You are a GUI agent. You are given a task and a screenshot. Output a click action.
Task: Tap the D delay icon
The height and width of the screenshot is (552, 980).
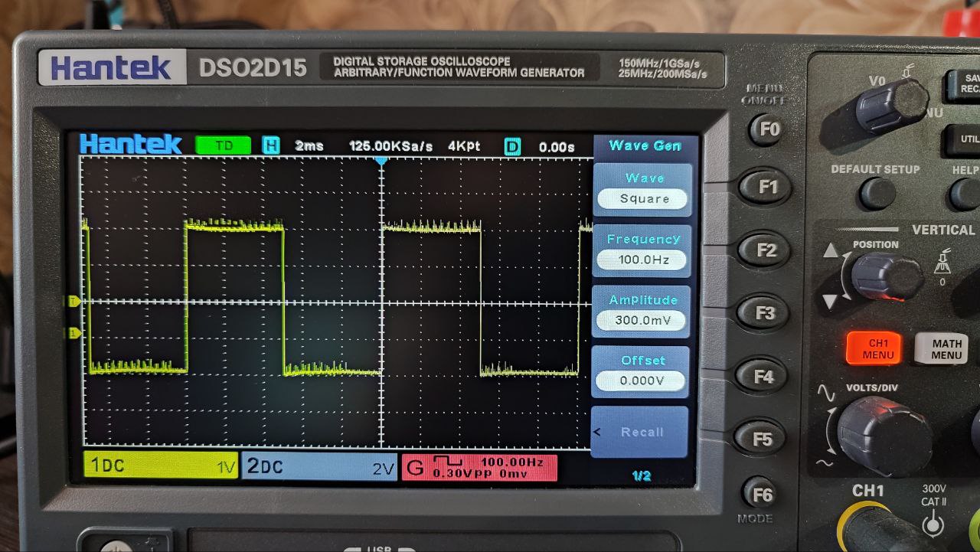tap(512, 146)
